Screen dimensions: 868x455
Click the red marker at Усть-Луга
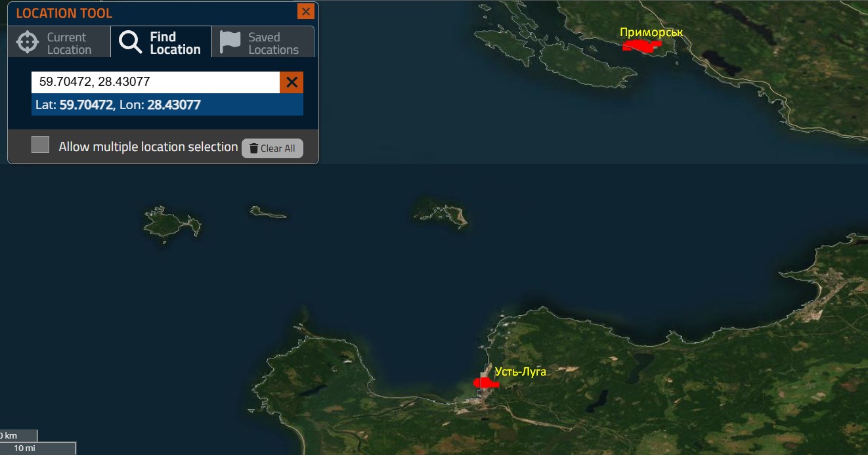coord(485,383)
